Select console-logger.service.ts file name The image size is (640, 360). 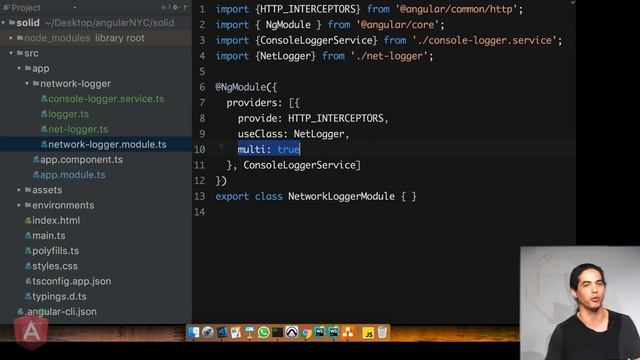click(106, 99)
